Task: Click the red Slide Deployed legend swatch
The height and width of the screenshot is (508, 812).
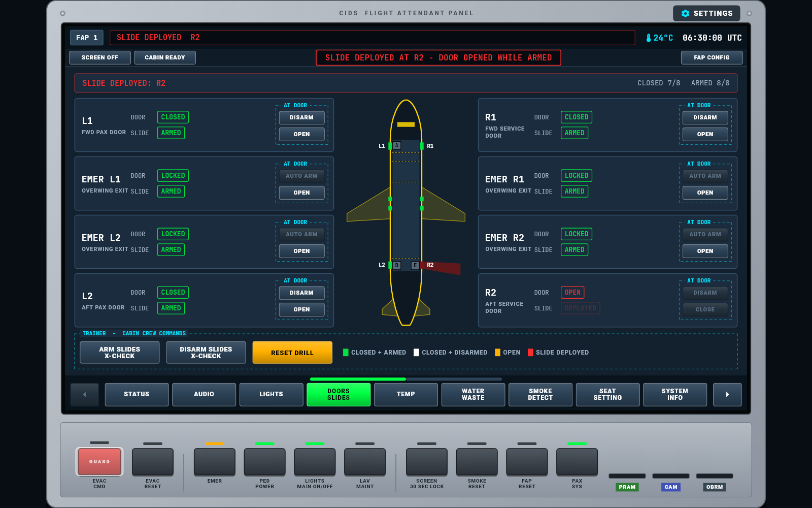Action: 531,353
